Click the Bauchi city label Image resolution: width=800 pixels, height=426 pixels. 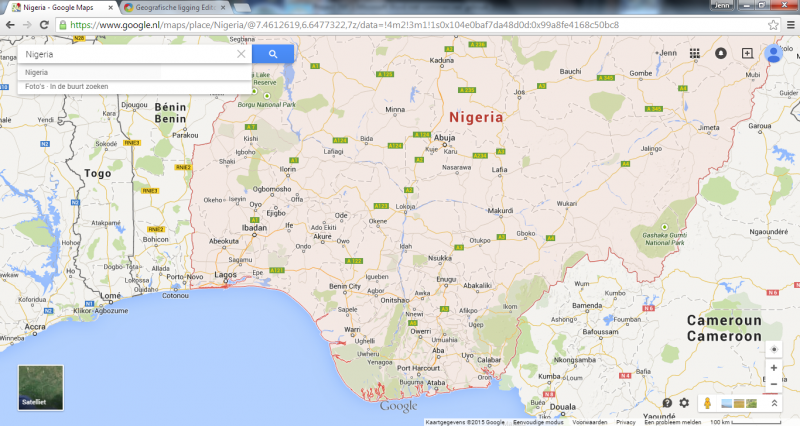(570, 71)
